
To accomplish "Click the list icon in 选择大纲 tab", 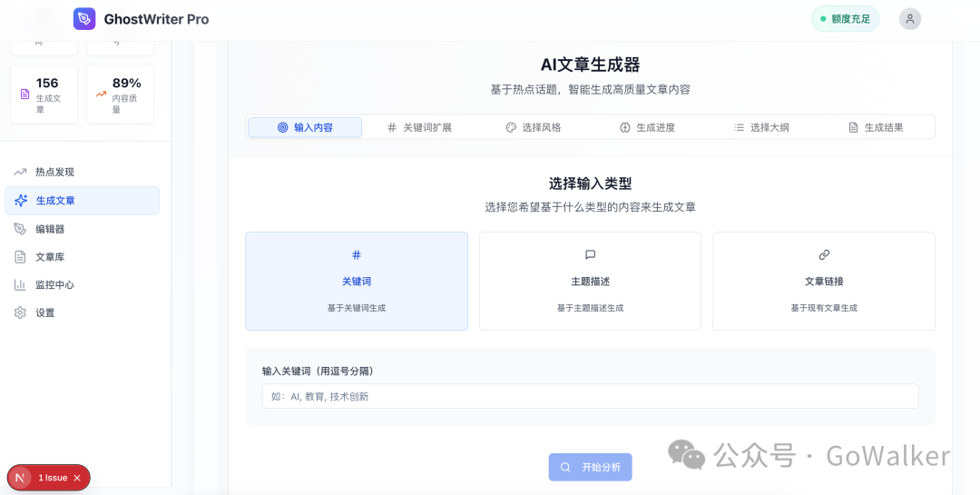I will tap(739, 128).
